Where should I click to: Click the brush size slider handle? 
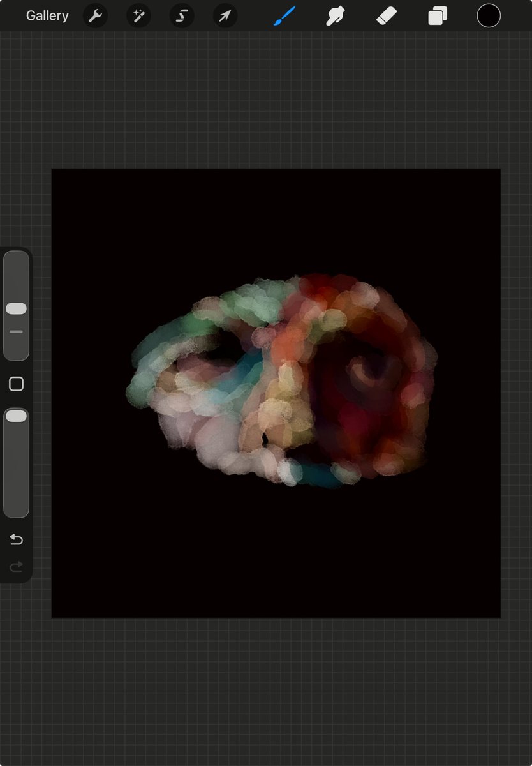(x=16, y=309)
